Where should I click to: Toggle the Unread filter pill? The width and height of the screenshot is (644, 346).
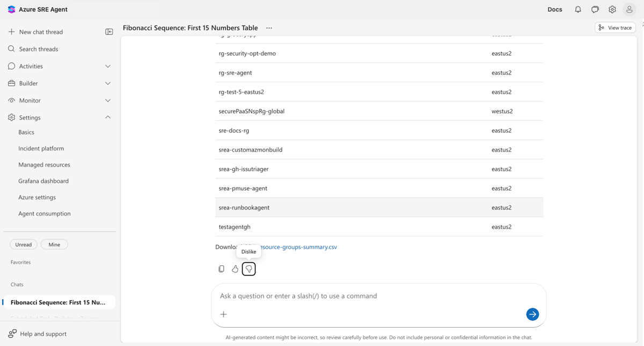pyautogui.click(x=23, y=244)
